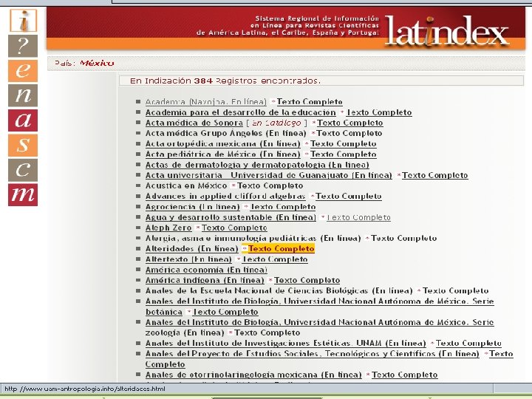Click 'País: México' header text

84,63
